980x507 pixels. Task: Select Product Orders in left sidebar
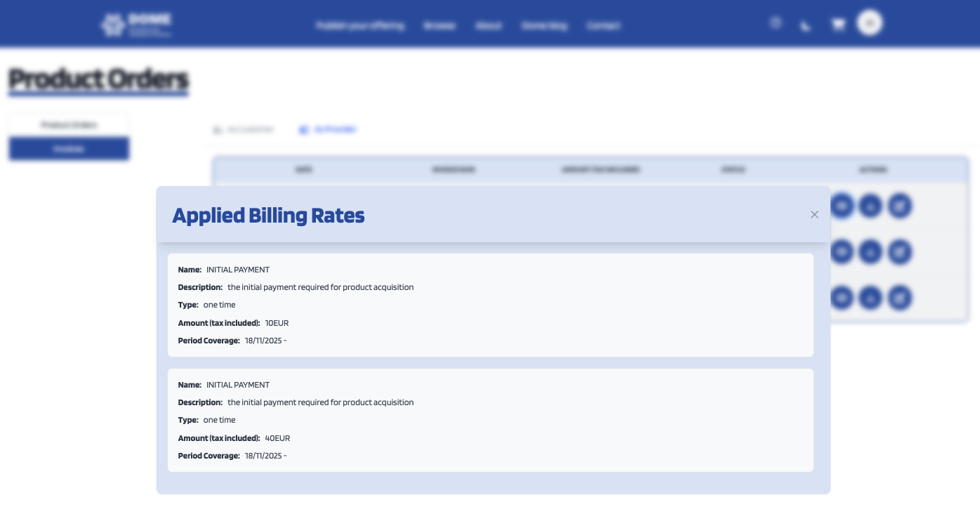pyautogui.click(x=69, y=125)
